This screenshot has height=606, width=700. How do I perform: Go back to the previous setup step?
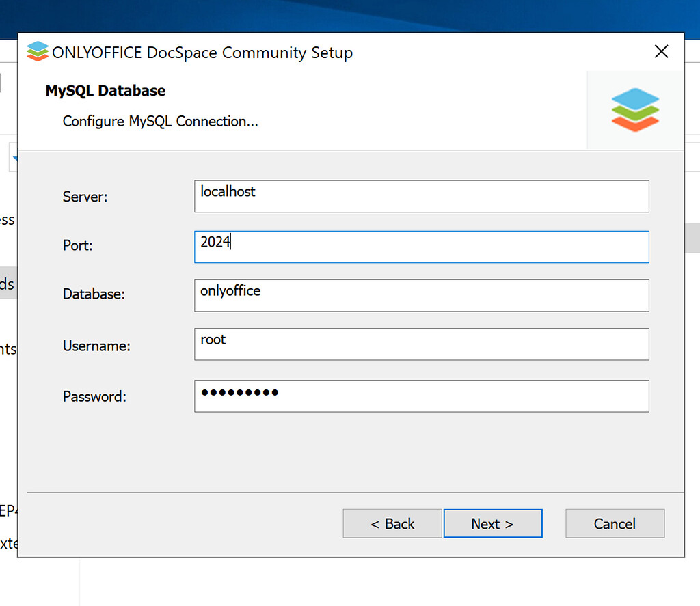click(392, 523)
